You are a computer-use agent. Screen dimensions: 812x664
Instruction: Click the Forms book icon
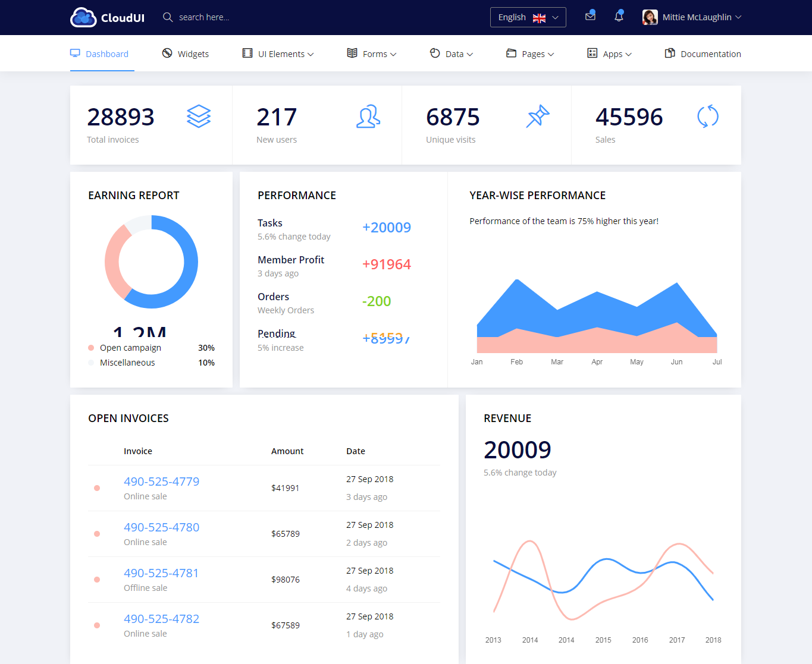[x=352, y=53]
